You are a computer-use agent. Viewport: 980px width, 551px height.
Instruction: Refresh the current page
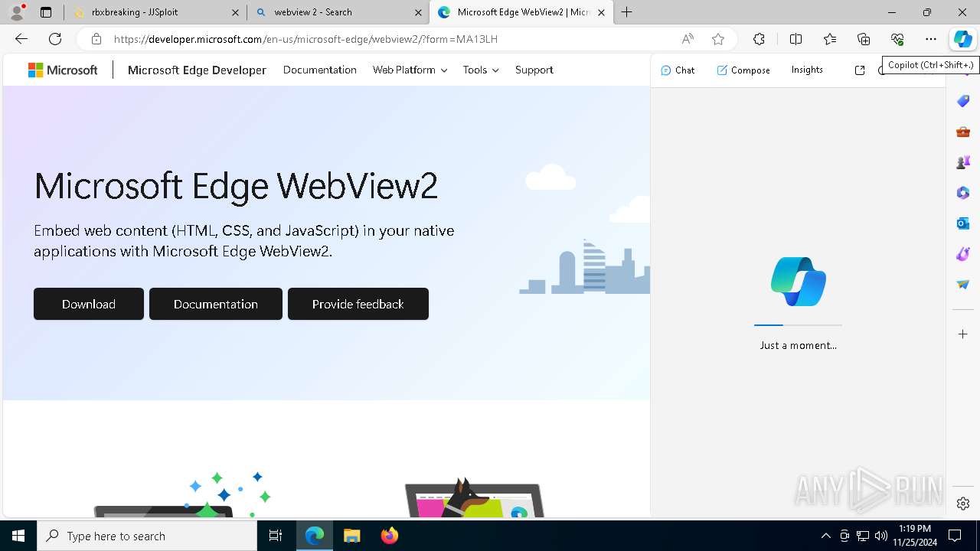point(55,39)
